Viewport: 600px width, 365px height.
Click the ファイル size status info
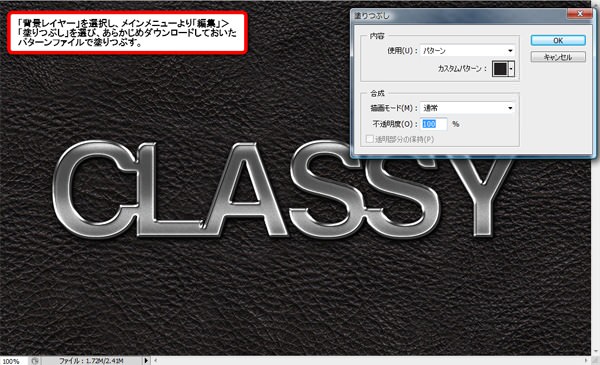coord(91,361)
